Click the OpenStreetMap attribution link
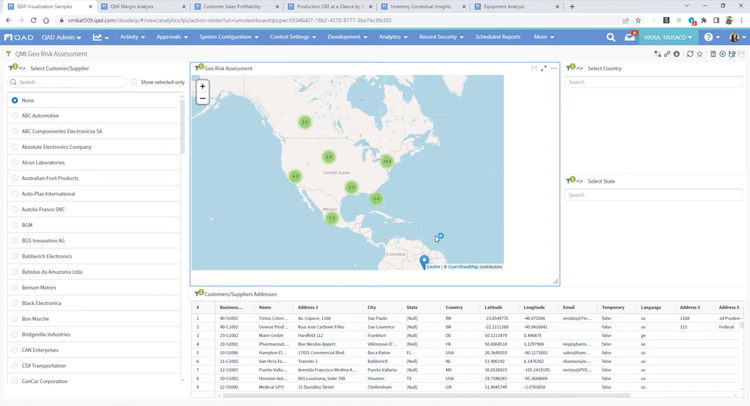Screen dimensions: 750x406 pos(461,267)
